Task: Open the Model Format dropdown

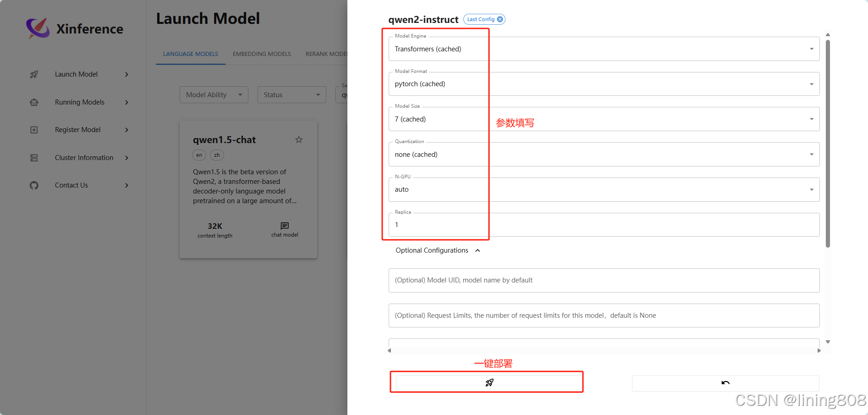Action: click(604, 84)
